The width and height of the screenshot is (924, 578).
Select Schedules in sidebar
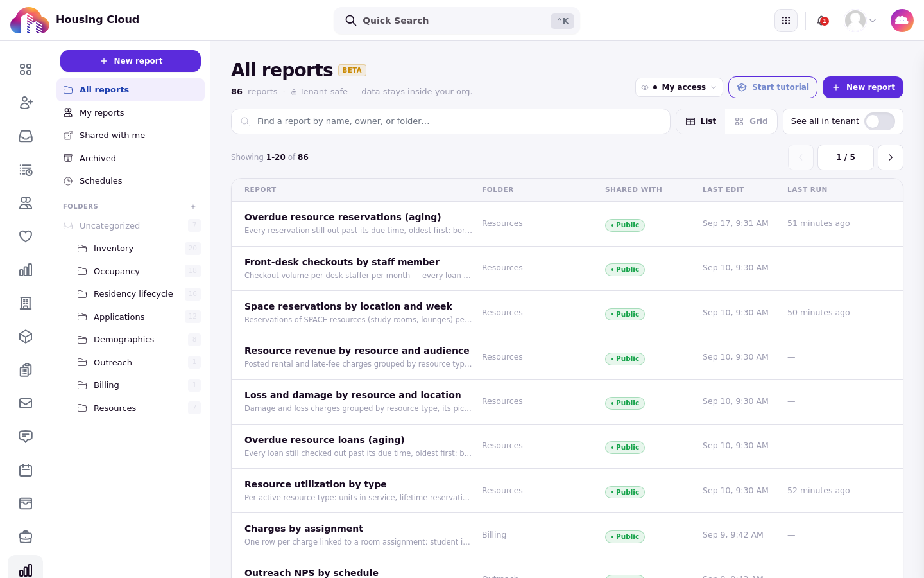[131, 181]
